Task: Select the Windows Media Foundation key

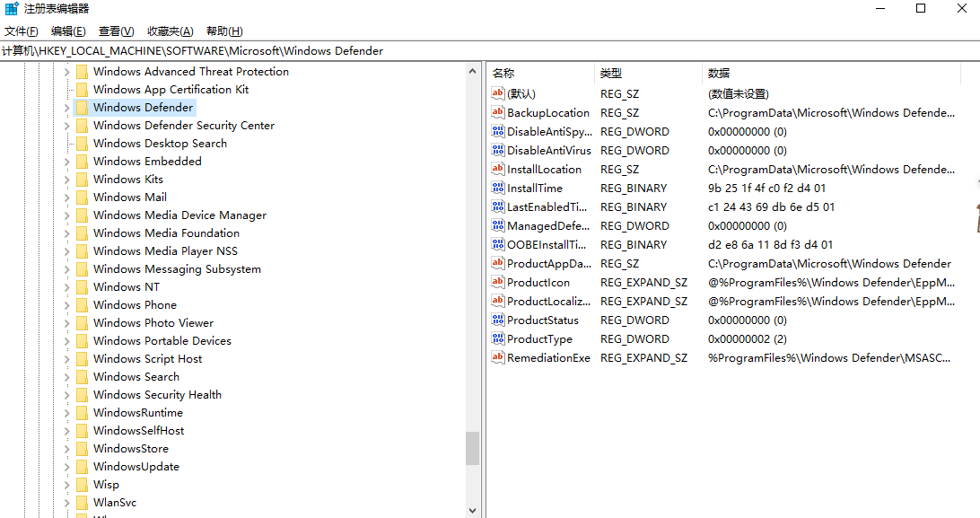Action: pyautogui.click(x=166, y=233)
